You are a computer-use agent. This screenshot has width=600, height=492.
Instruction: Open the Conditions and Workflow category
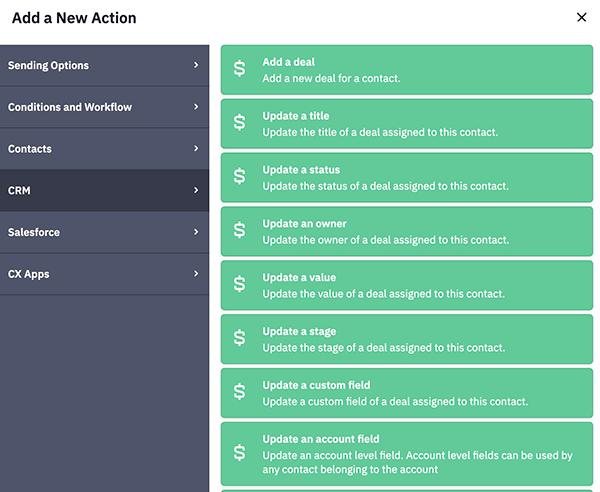point(104,107)
